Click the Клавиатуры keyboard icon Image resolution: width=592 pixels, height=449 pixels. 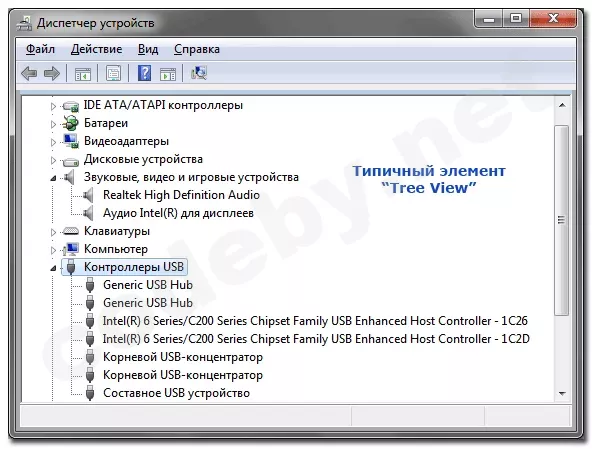pyautogui.click(x=71, y=231)
